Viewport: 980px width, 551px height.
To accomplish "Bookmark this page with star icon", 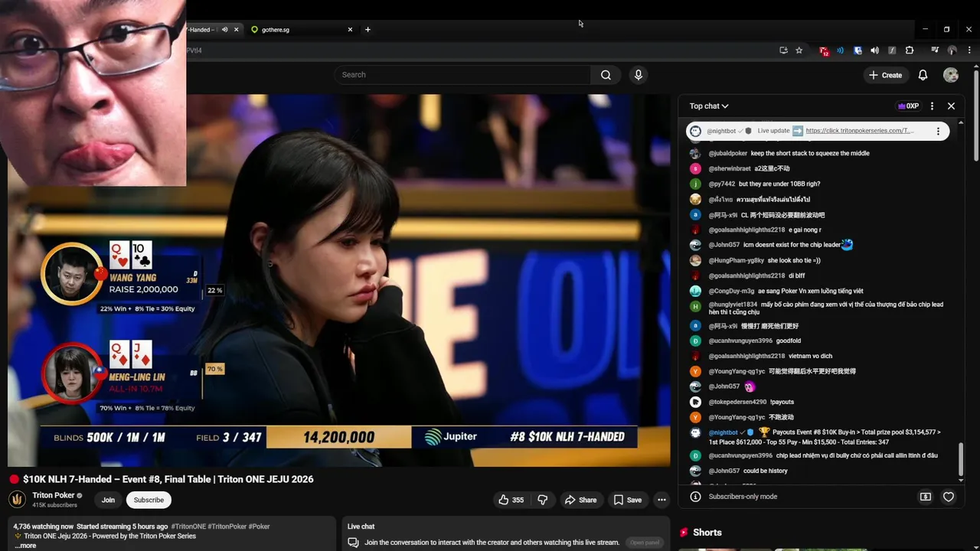I will pos(799,51).
